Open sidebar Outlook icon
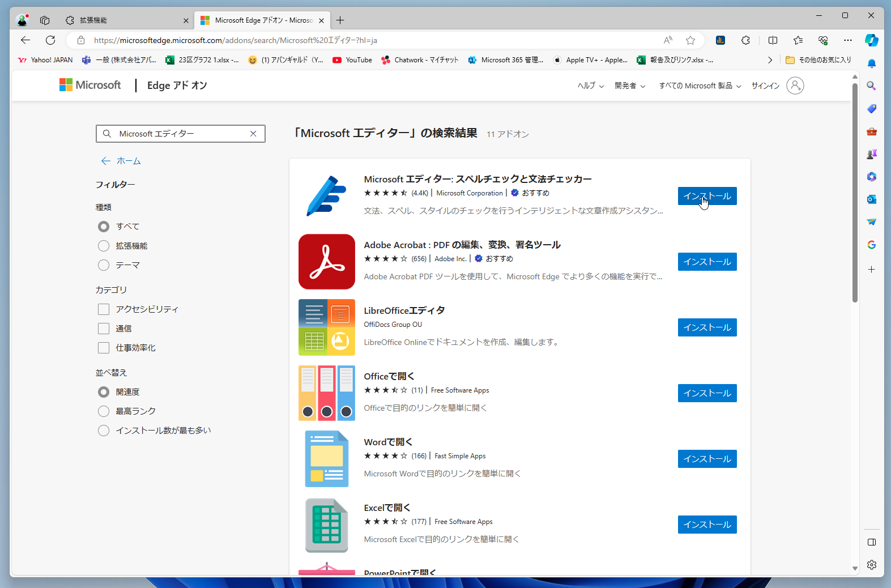This screenshot has width=891, height=588. point(872,199)
